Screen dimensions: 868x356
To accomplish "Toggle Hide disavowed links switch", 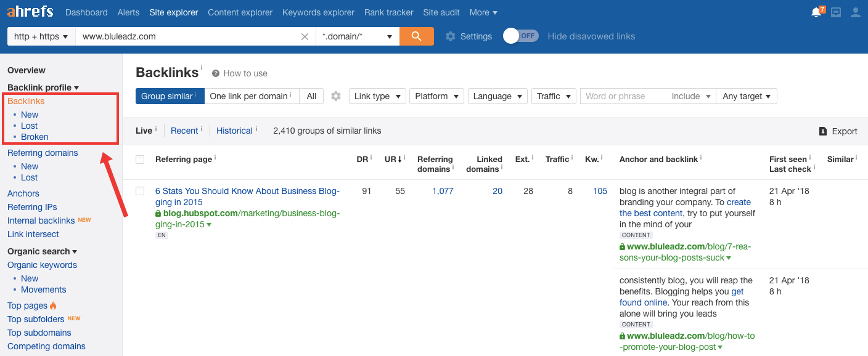I will [521, 36].
